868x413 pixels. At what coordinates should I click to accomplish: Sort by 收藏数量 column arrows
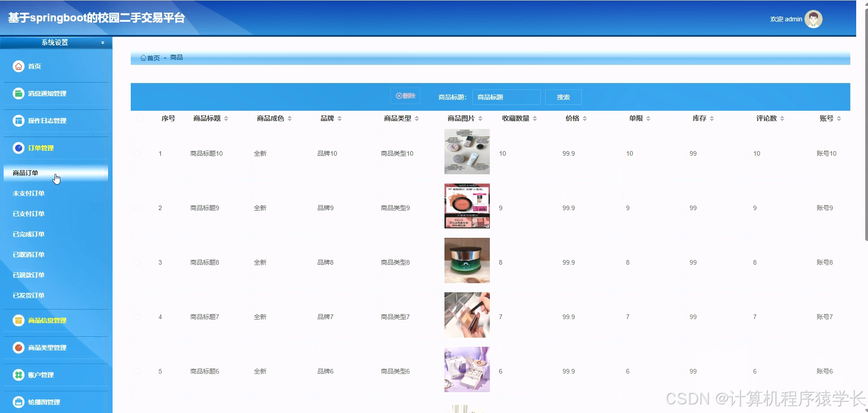[535, 118]
